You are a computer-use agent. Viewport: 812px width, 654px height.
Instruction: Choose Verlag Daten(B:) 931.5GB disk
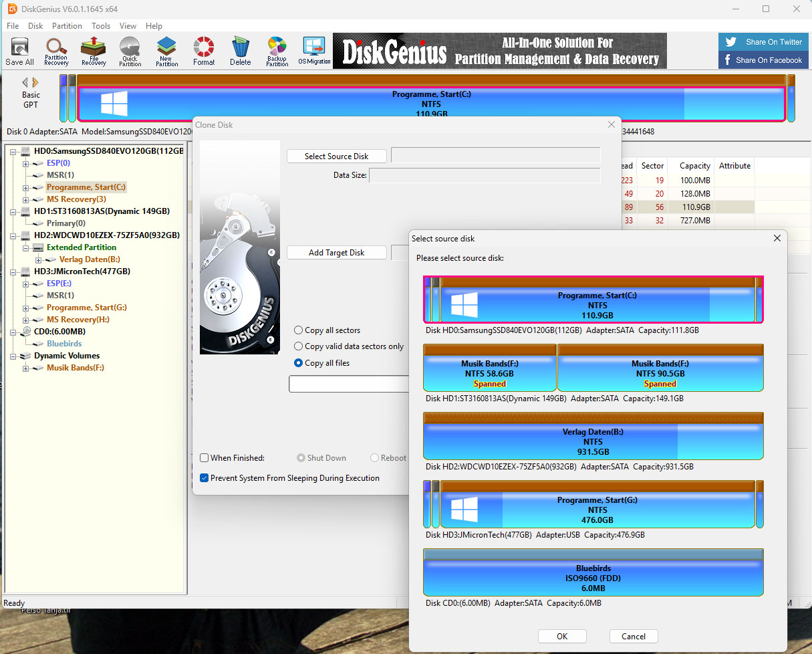pos(593,436)
